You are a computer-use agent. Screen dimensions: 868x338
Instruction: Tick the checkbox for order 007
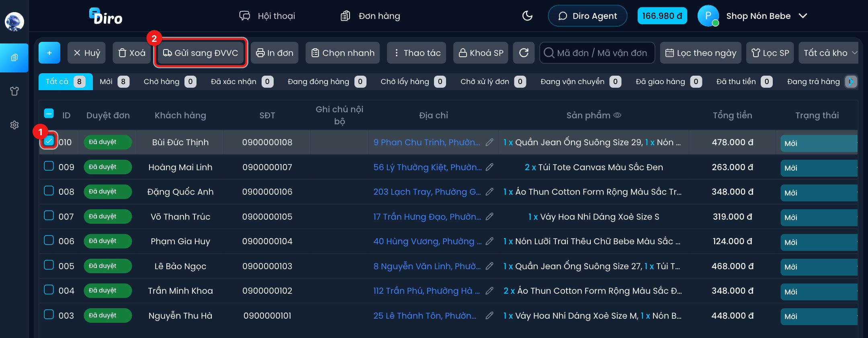tap(49, 215)
